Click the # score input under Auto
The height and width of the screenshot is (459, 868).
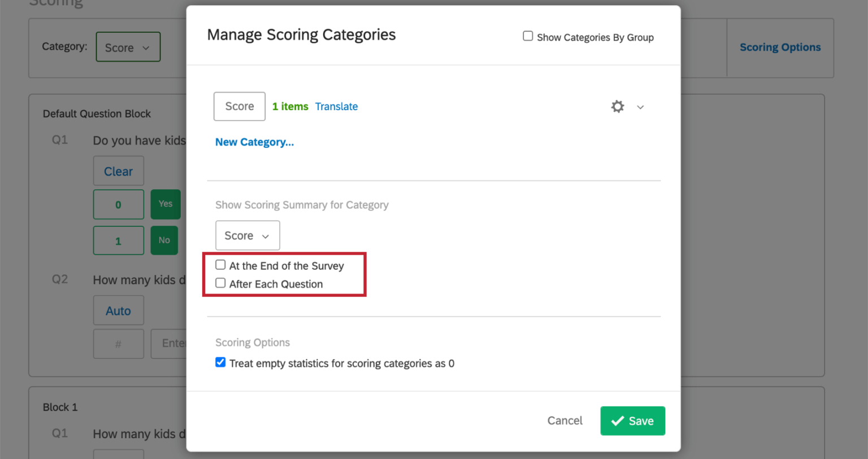[118, 343]
